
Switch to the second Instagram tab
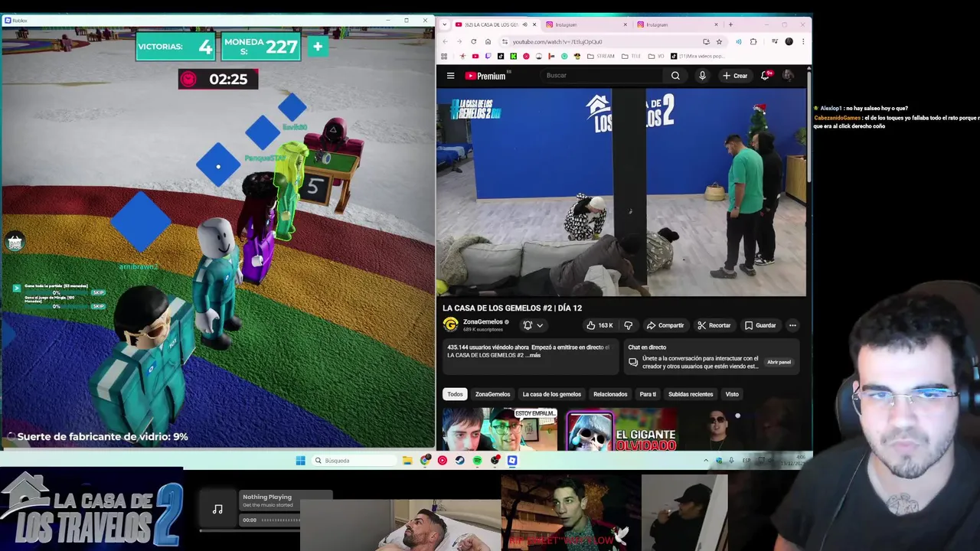pos(677,24)
